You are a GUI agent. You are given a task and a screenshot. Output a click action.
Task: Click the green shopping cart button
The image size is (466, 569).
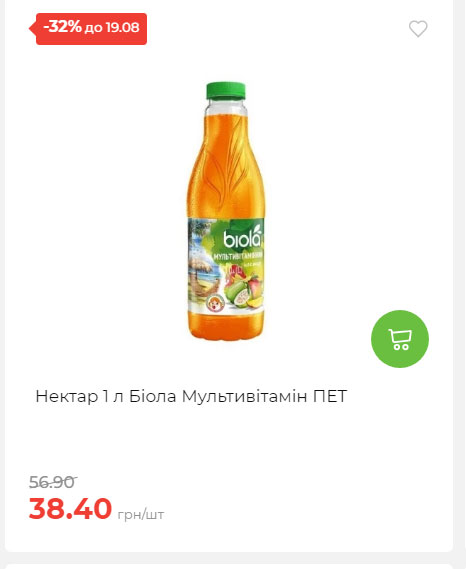click(400, 339)
